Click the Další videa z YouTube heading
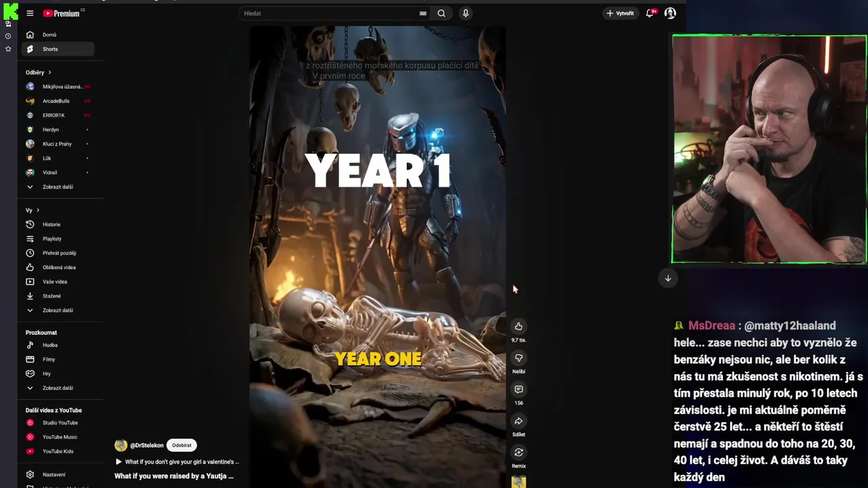The image size is (868, 488). (x=54, y=410)
